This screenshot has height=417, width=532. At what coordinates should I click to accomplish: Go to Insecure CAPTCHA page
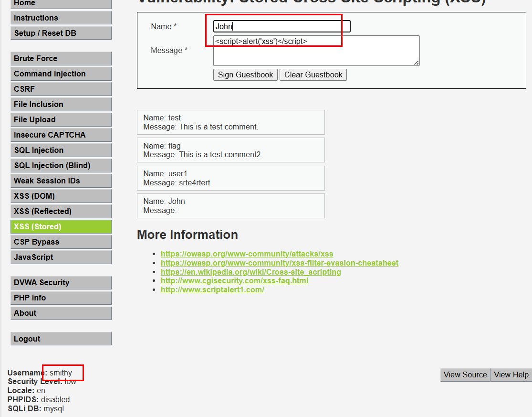click(x=61, y=135)
